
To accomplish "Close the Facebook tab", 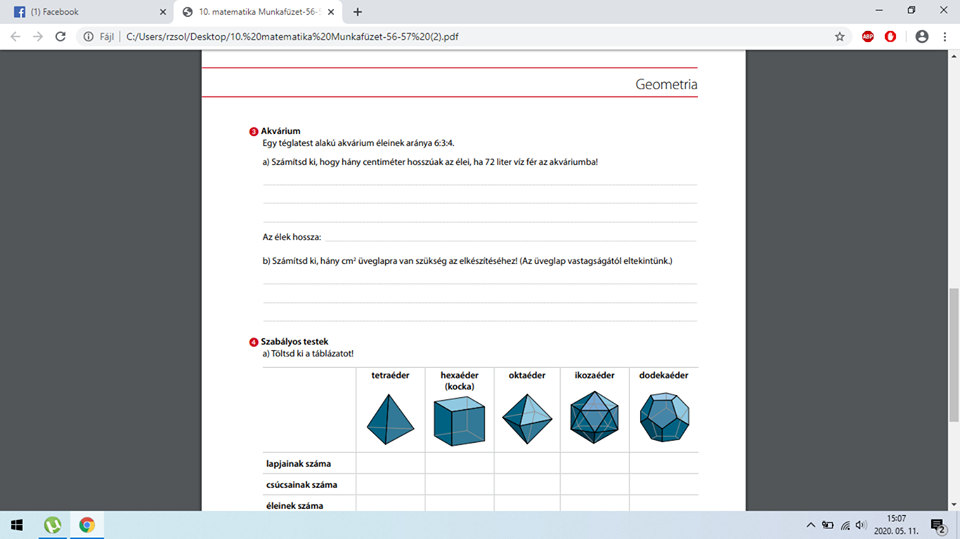I will click(162, 12).
